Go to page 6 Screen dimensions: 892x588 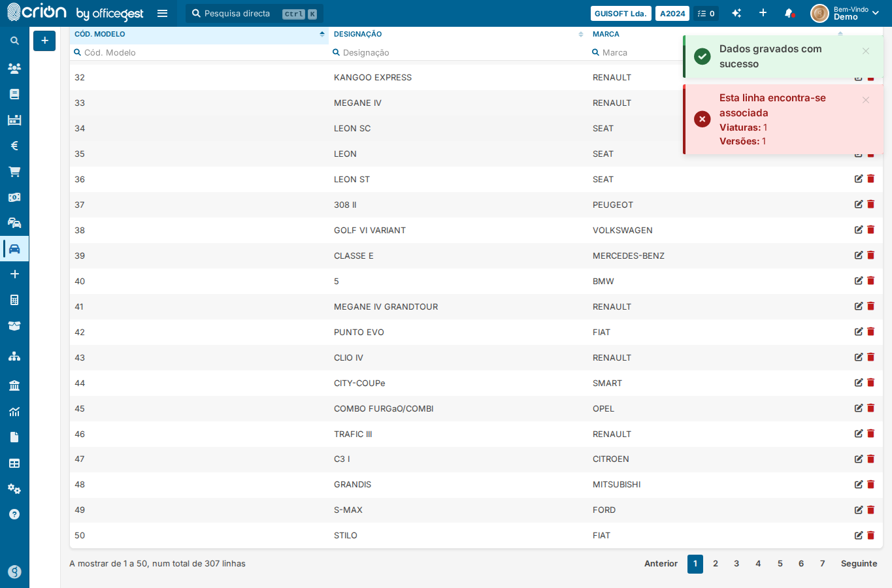coord(801,564)
